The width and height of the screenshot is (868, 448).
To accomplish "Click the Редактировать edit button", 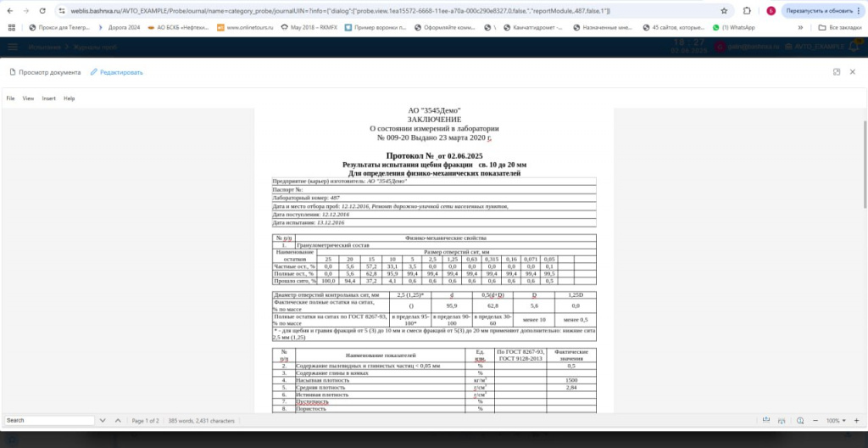I will (117, 72).
